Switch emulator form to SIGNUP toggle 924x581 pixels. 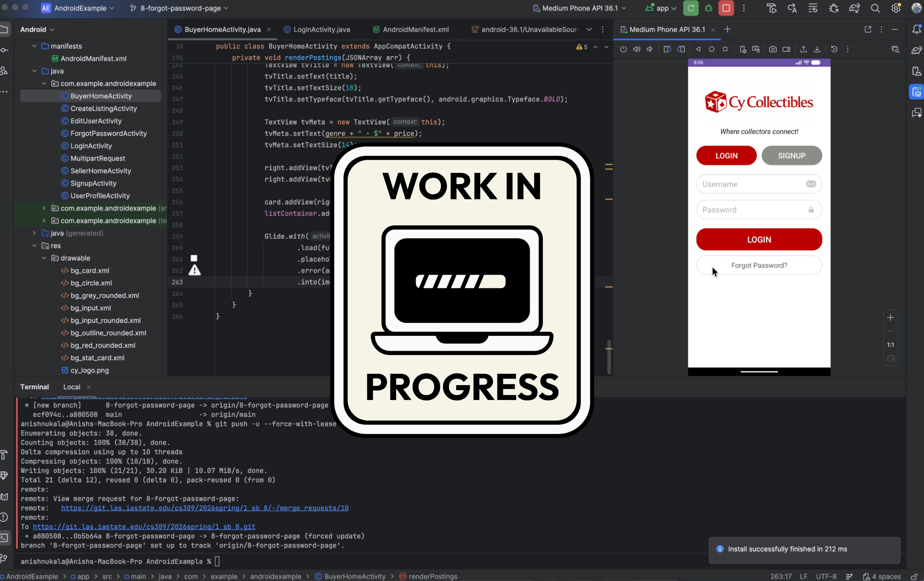click(x=791, y=156)
